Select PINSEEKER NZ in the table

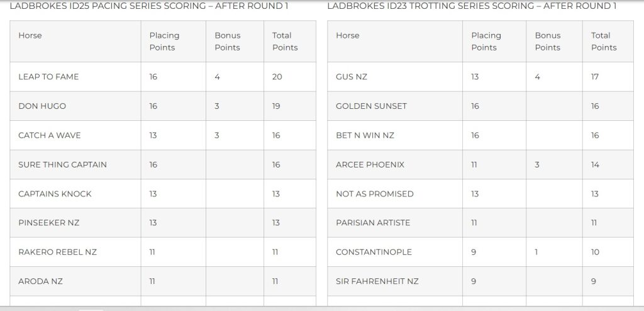[49, 223]
